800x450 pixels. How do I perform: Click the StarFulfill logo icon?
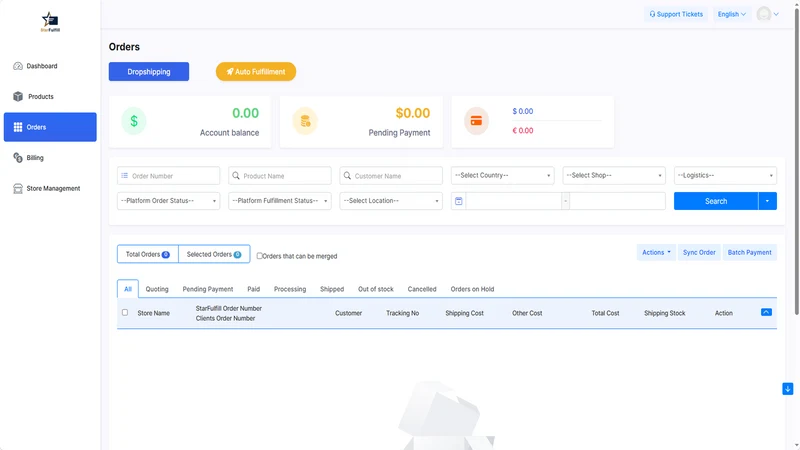pyautogui.click(x=50, y=22)
